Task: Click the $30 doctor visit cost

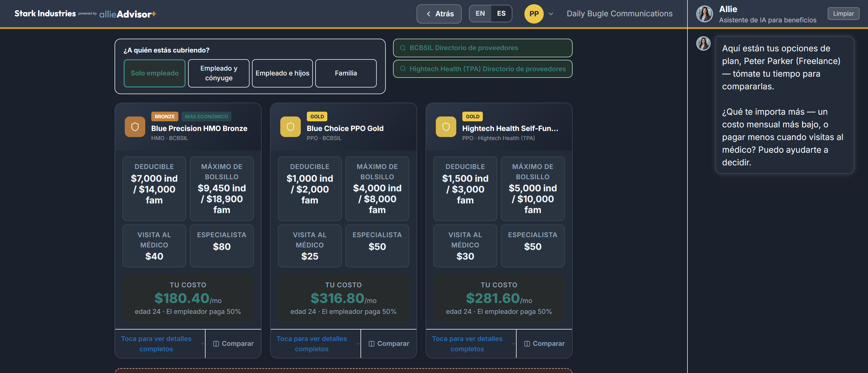Action: click(465, 256)
